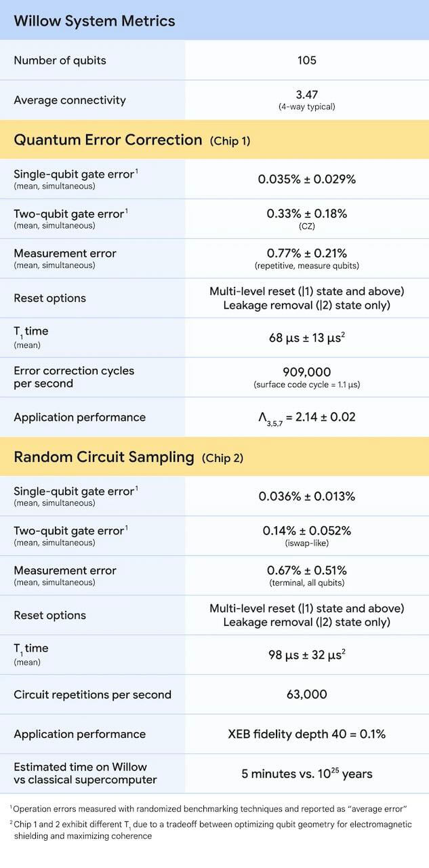429x868 pixels.
Task: Select the Number of qubits label
Action: point(60,60)
